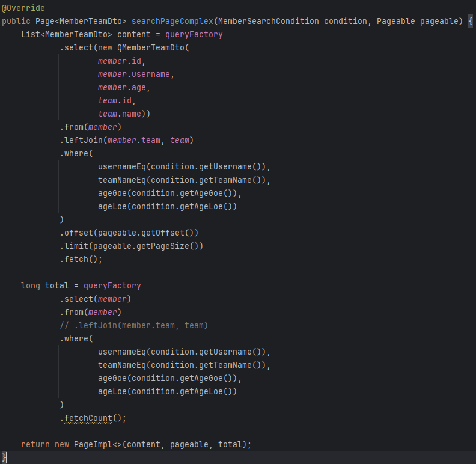
Task: Click ageLoe in the first where clause
Action: pos(112,207)
